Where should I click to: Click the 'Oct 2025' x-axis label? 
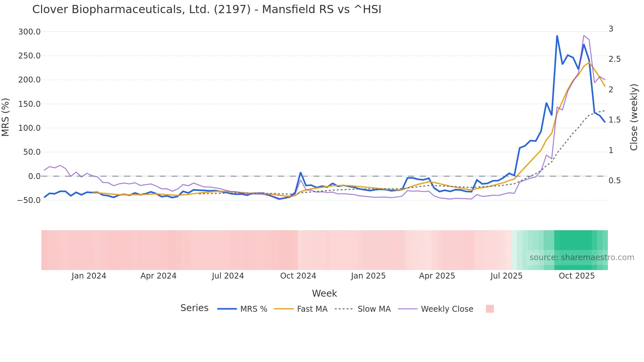click(x=577, y=276)
